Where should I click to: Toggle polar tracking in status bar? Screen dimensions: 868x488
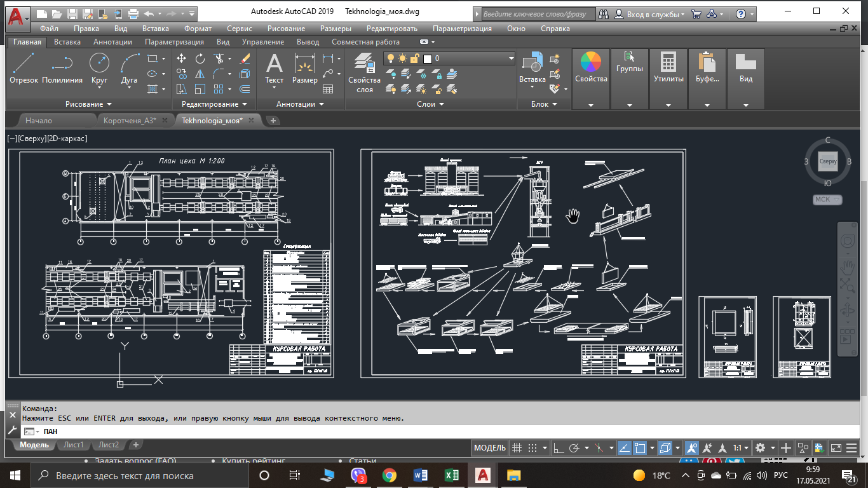[574, 448]
